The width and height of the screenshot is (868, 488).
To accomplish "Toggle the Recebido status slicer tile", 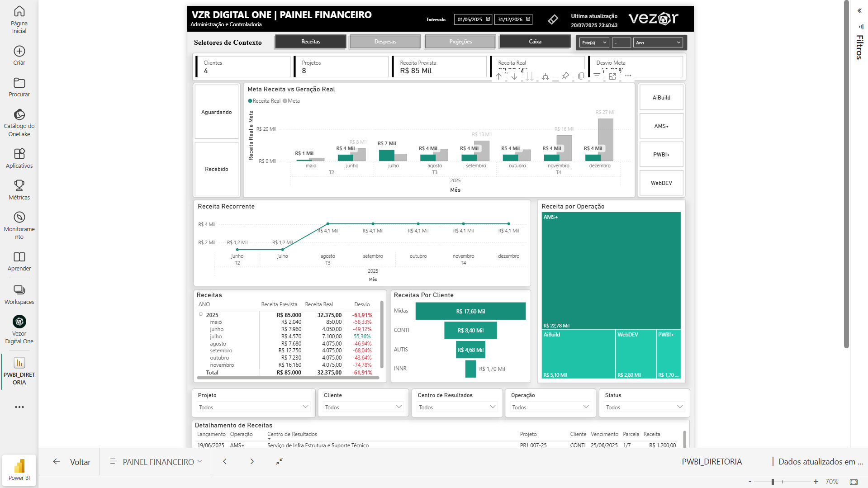I will click(216, 169).
